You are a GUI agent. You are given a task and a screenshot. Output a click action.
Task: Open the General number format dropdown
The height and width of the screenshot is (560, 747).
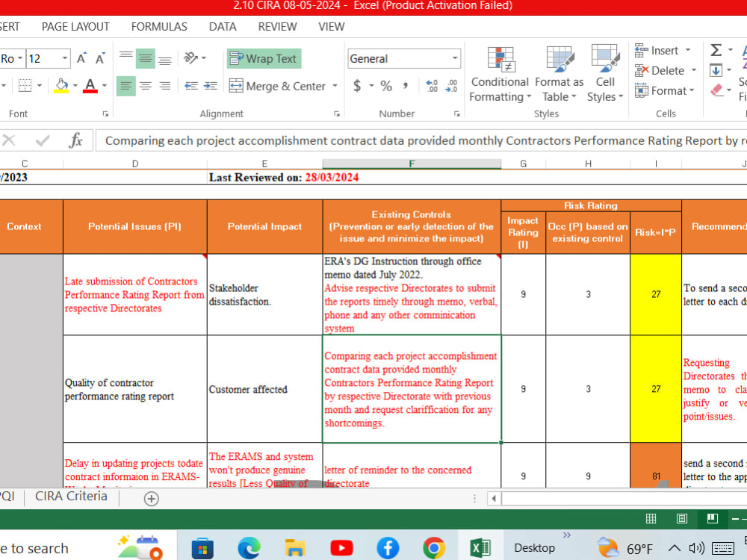pyautogui.click(x=455, y=58)
